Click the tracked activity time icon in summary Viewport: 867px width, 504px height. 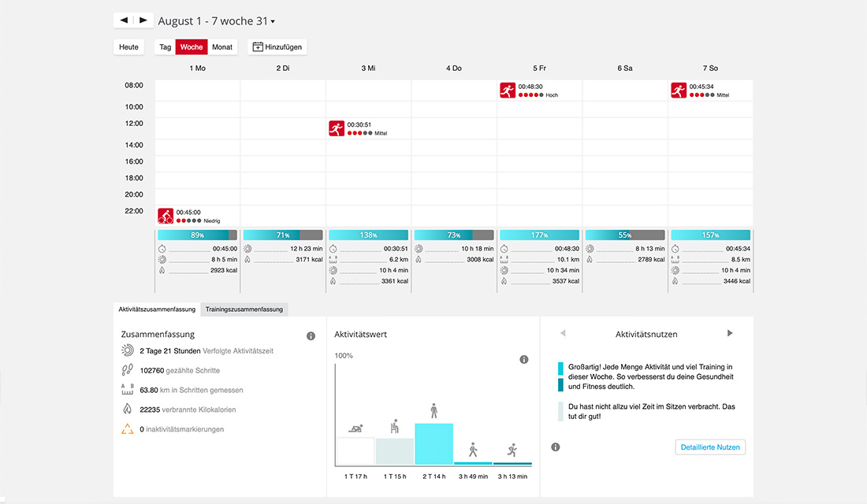tap(127, 350)
